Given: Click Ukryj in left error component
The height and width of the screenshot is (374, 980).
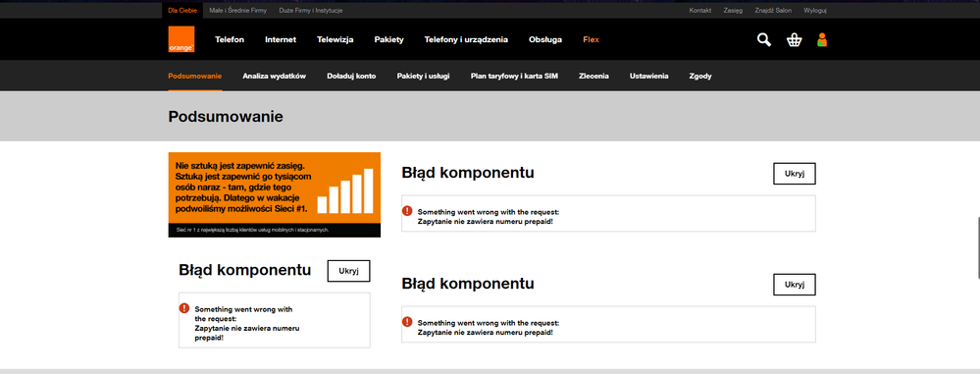Looking at the screenshot, I should (349, 271).
